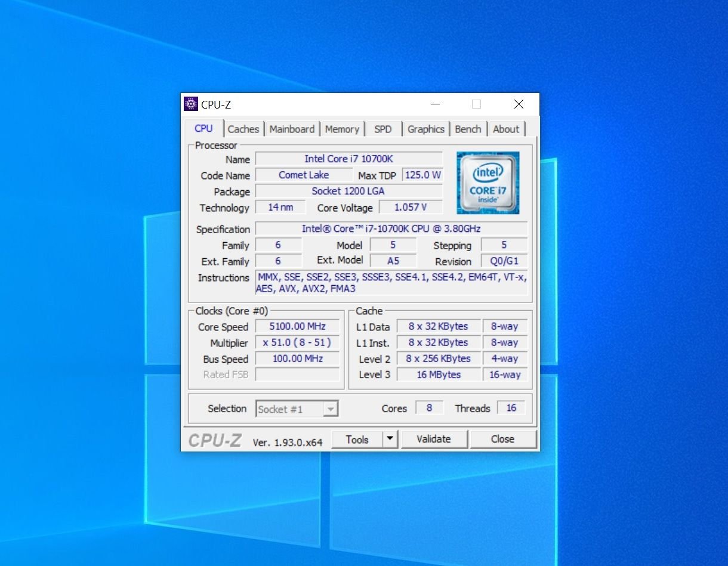The image size is (728, 566).
Task: Open the SPD tab
Action: 383,129
